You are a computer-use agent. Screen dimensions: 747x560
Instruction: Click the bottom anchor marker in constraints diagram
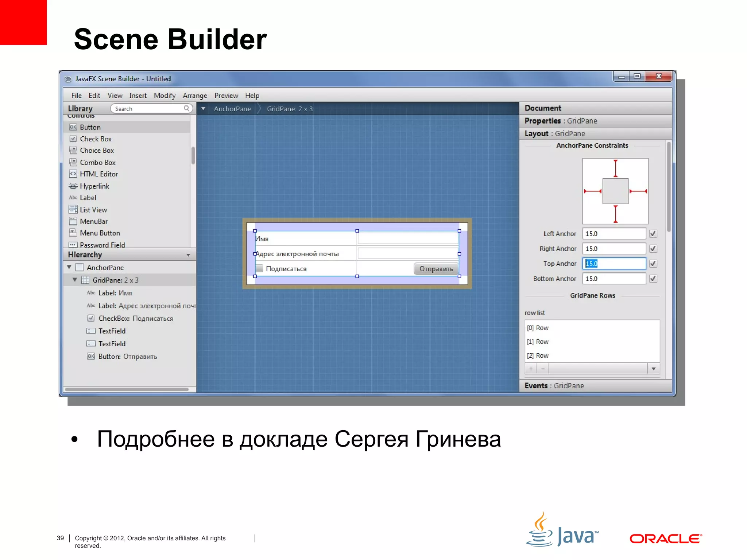(615, 214)
